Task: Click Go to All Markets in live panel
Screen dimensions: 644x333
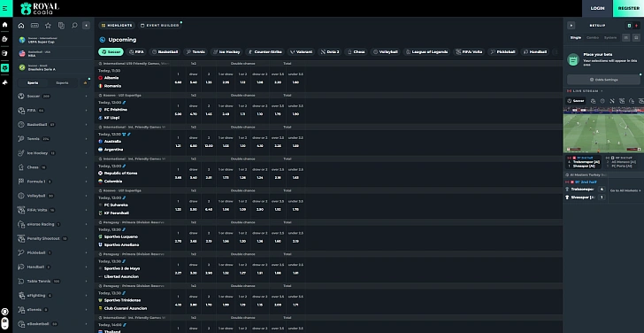Action: pyautogui.click(x=625, y=190)
